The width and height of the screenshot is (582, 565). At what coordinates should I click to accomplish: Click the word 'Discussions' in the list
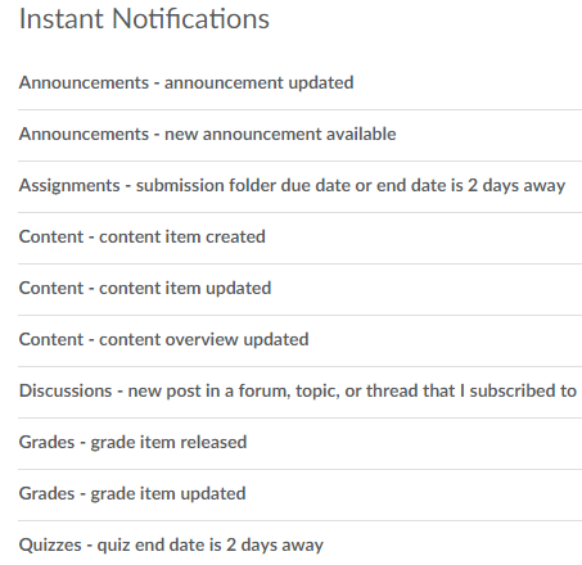65,391
